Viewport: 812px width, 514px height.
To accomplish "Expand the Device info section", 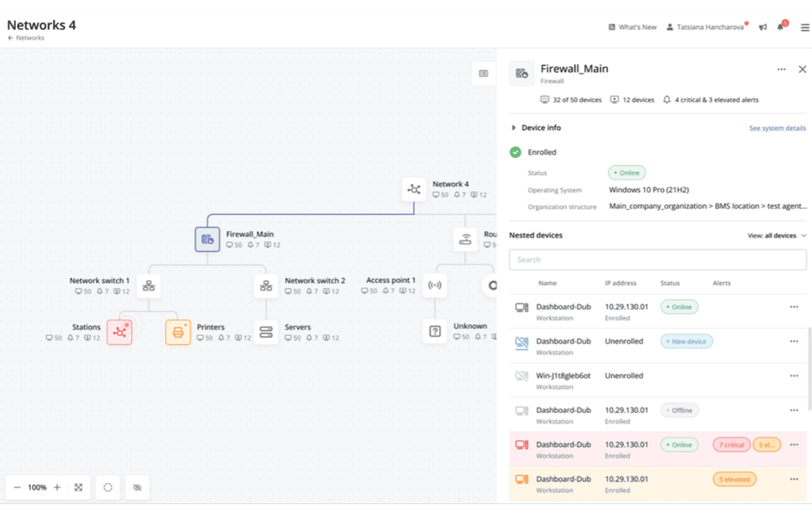I will pyautogui.click(x=514, y=127).
